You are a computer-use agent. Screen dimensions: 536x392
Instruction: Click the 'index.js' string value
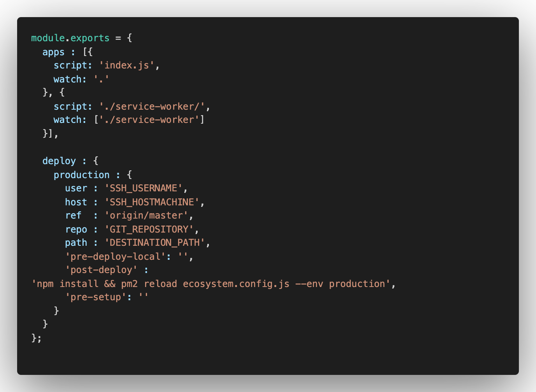click(x=127, y=65)
